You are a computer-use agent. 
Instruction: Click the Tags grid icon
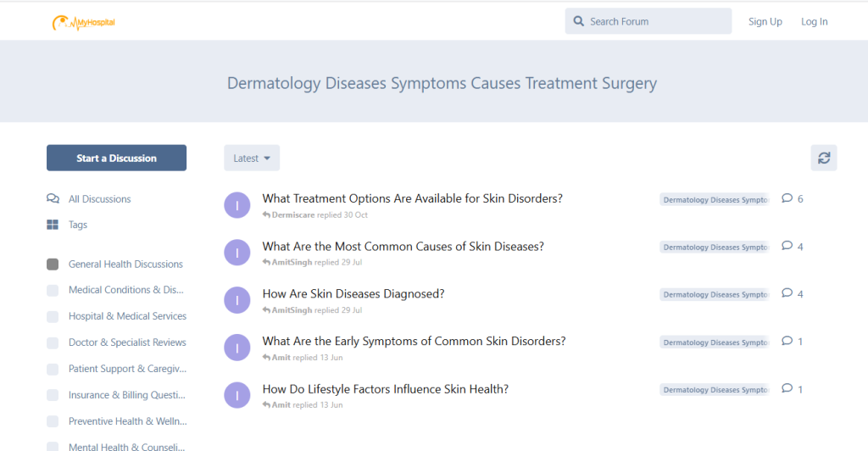tap(53, 225)
